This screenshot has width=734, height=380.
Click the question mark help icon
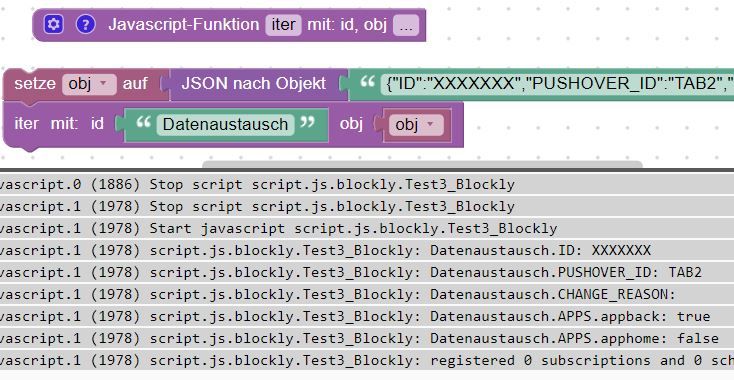(x=86, y=24)
